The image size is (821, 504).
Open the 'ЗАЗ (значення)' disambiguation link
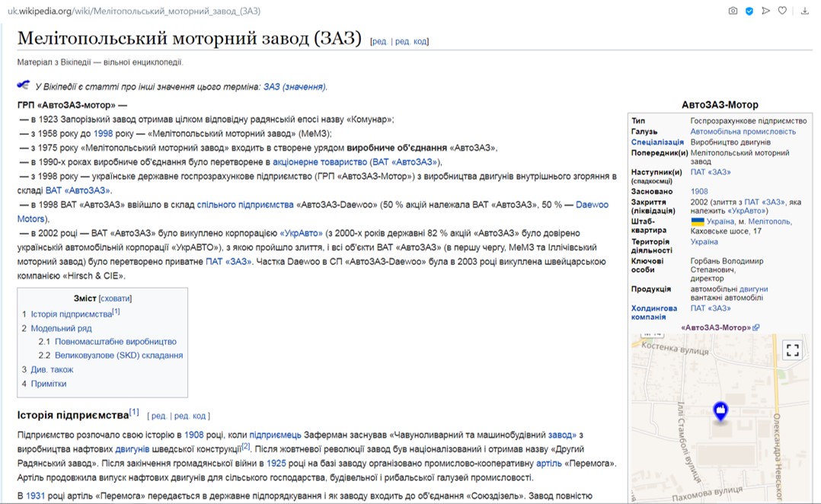click(x=294, y=87)
